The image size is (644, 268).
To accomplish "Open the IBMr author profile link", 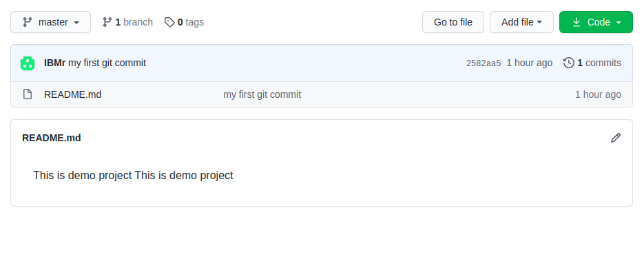I will pos(54,63).
